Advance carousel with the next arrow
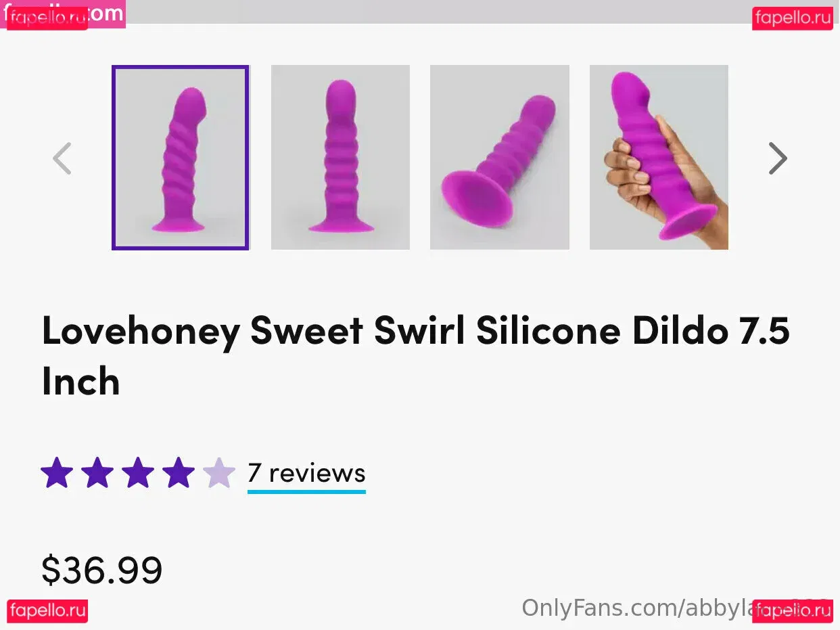This screenshot has height=630, width=840. coord(778,158)
